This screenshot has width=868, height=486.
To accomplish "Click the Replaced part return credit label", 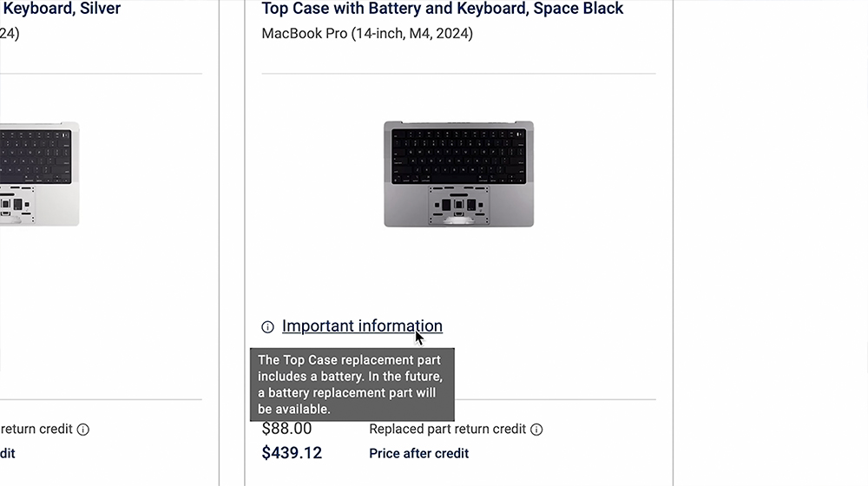I will click(x=447, y=429).
